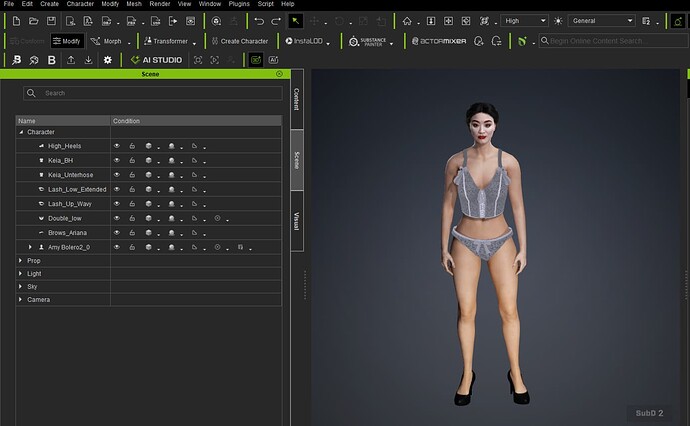Click the ActorMixer icon
Image resolution: width=690 pixels, height=426 pixels.
(x=439, y=41)
